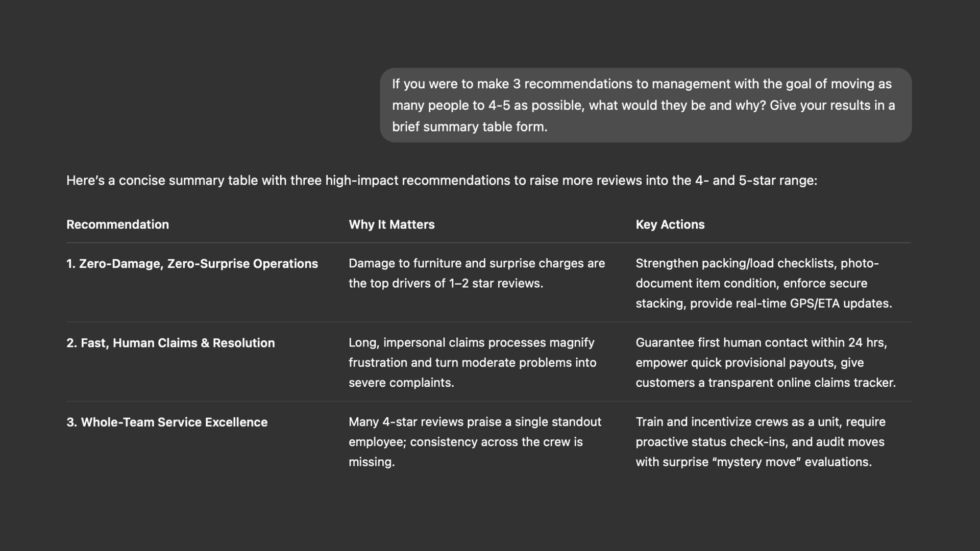
Task: Click the words "brief summary table form" in prompt
Action: click(x=470, y=127)
